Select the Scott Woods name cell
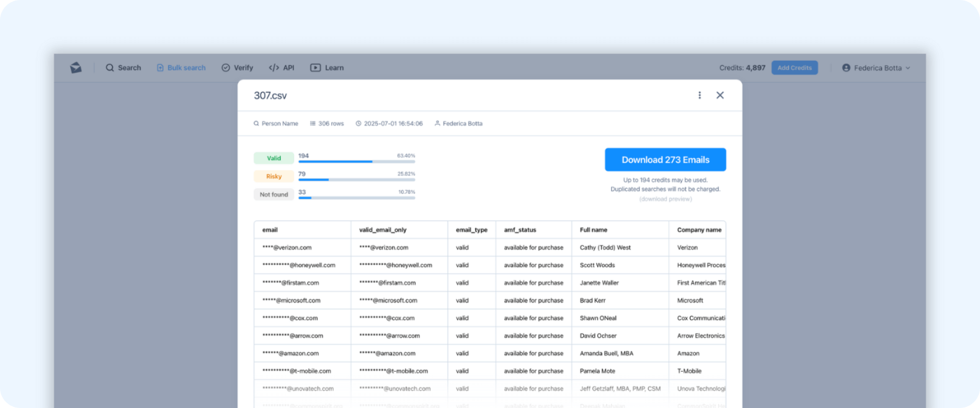This screenshot has width=980, height=408. (x=620, y=265)
